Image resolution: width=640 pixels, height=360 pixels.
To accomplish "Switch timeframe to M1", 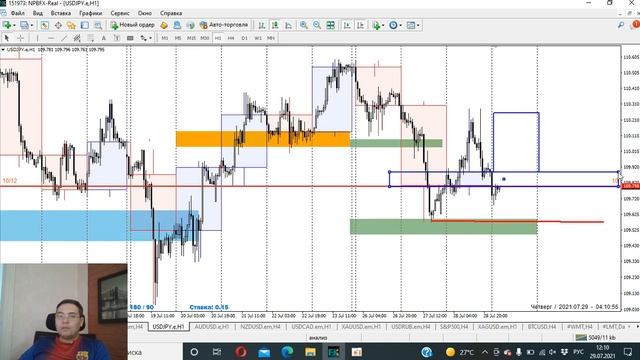I will tap(165, 38).
